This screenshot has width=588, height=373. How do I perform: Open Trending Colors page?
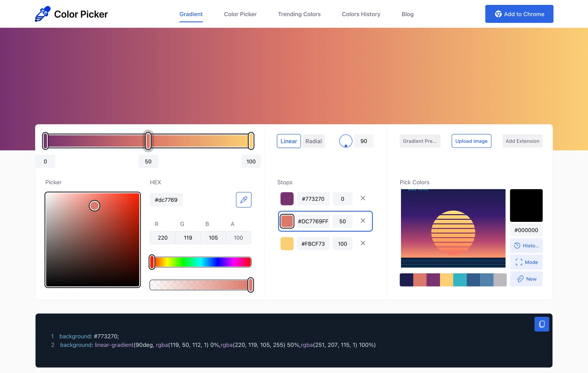point(299,14)
